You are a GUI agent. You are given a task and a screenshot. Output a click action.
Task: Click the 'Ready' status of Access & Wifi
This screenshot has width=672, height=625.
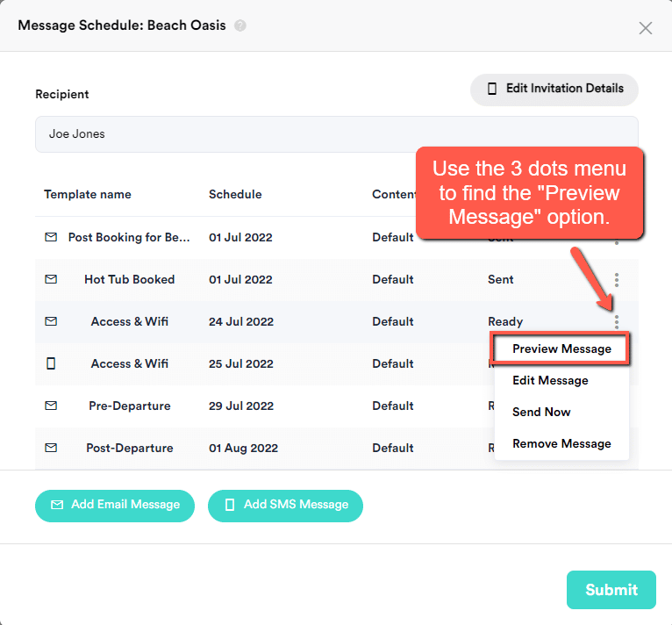click(505, 322)
